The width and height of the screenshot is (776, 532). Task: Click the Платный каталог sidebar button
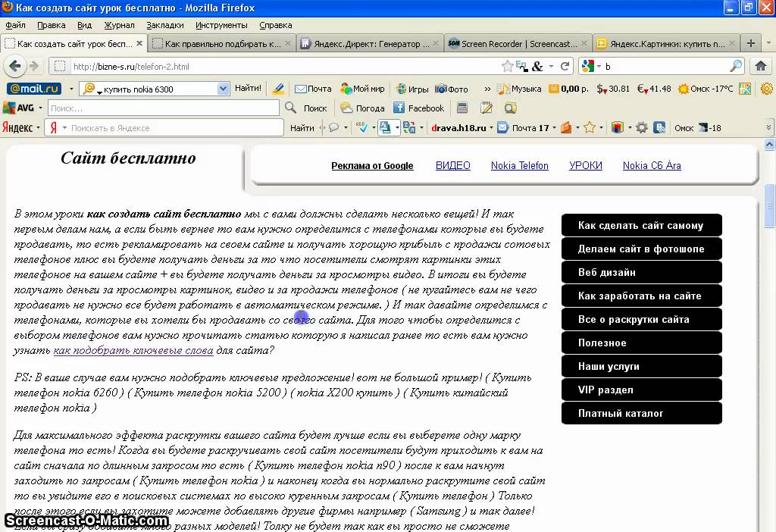(641, 413)
